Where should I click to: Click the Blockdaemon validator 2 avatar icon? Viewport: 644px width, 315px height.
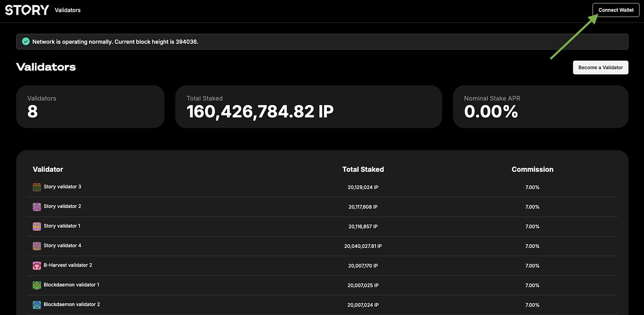(36, 305)
